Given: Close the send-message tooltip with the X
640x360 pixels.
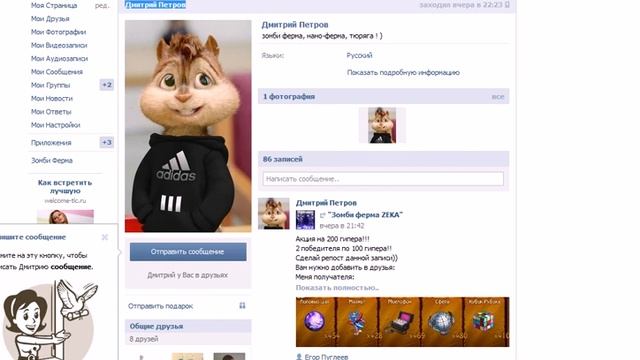Looking at the screenshot, I should [x=104, y=237].
